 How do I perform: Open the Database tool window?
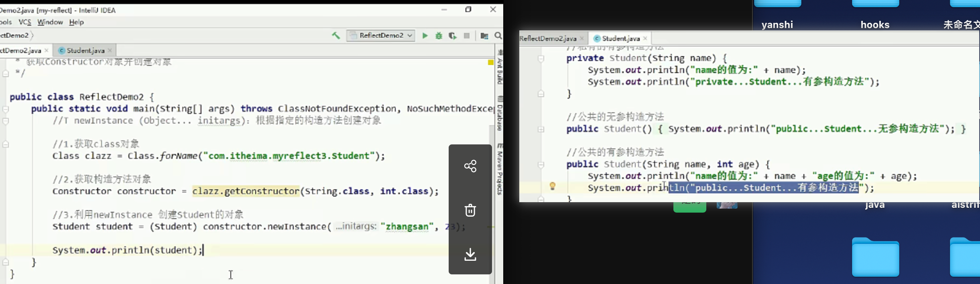[500, 114]
